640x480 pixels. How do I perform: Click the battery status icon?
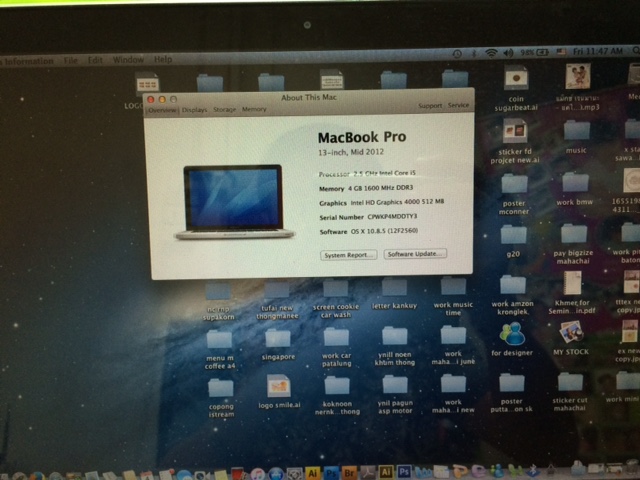pos(544,51)
